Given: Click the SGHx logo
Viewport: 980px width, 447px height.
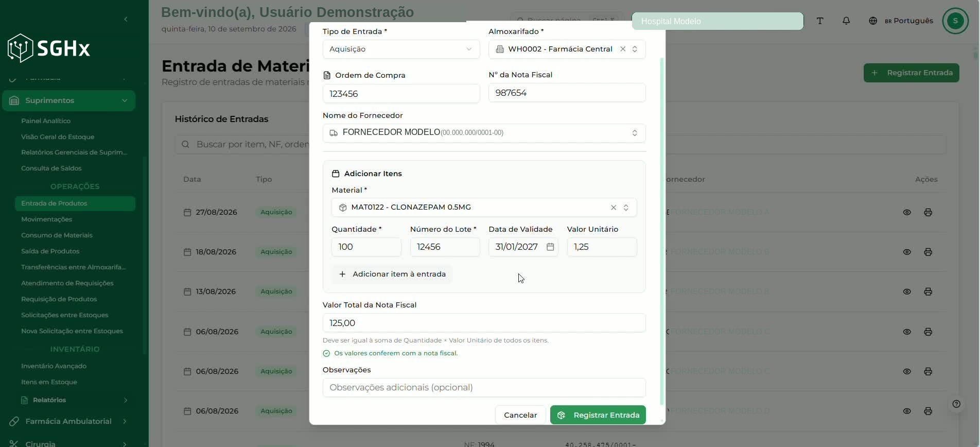Looking at the screenshot, I should pyautogui.click(x=49, y=48).
